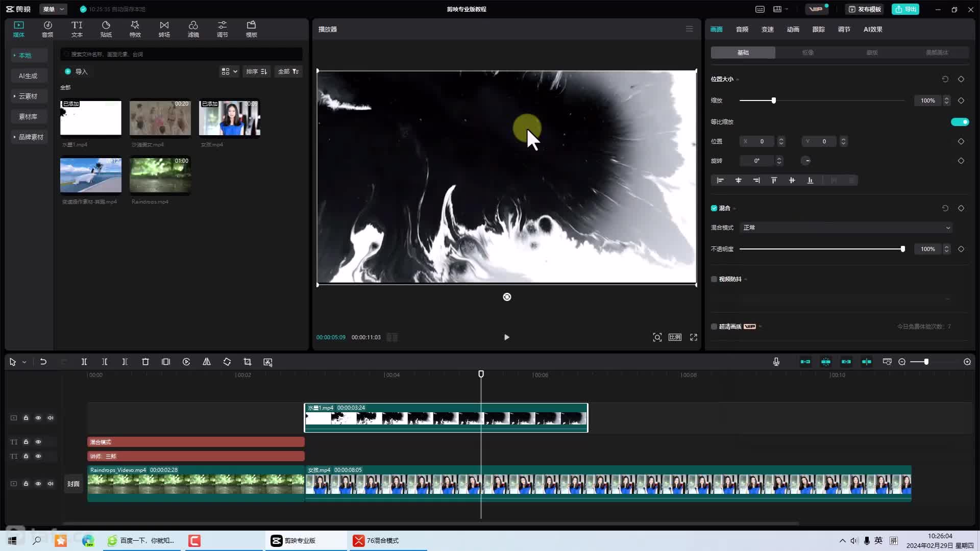Click the crop icon in timeline toolbar

click(x=248, y=362)
